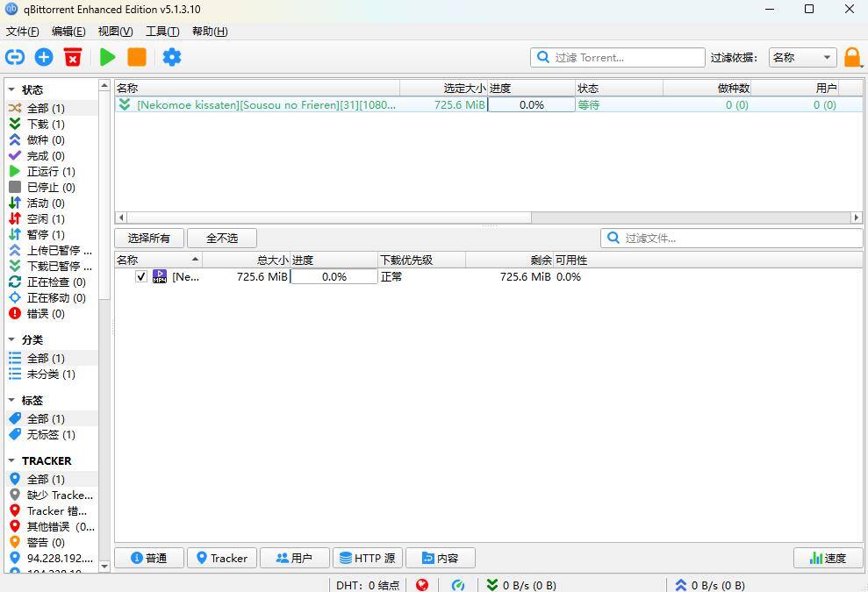Open the 工具(T) menu
868x592 pixels.
pos(161,32)
